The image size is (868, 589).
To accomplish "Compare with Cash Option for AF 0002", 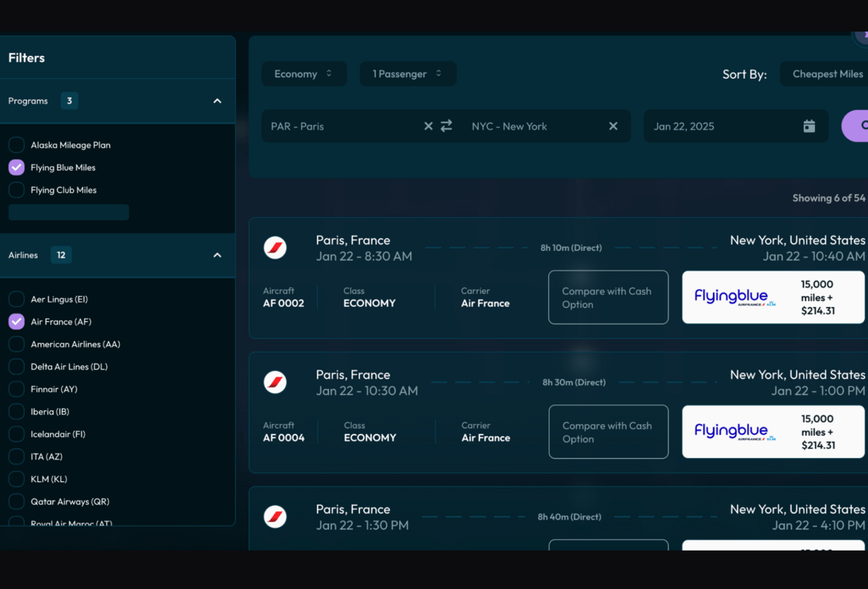I will 608,298.
